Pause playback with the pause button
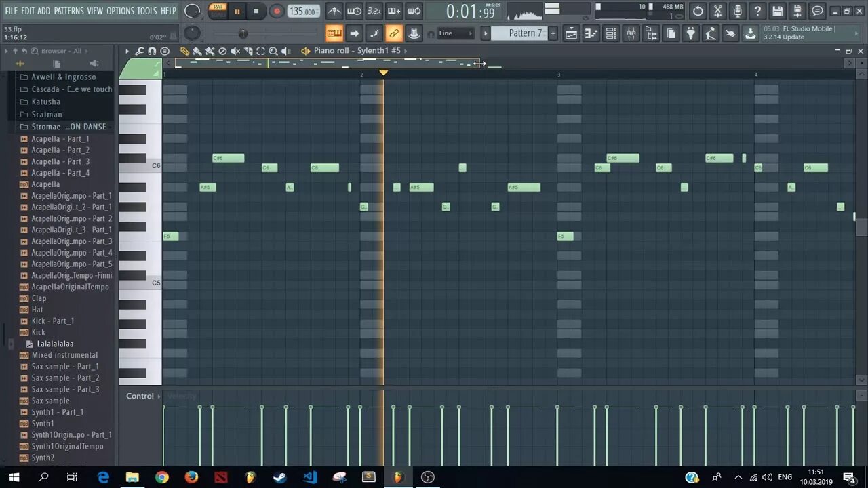 pos(237,11)
